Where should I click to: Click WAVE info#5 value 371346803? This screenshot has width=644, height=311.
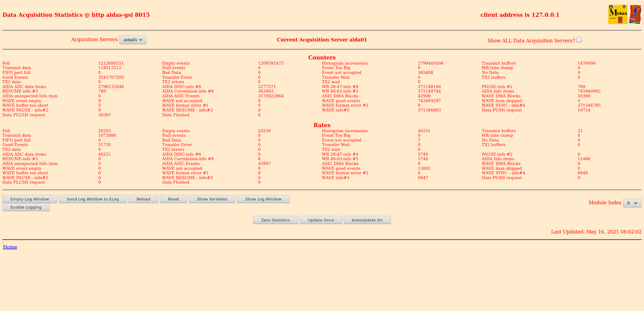(x=429, y=110)
